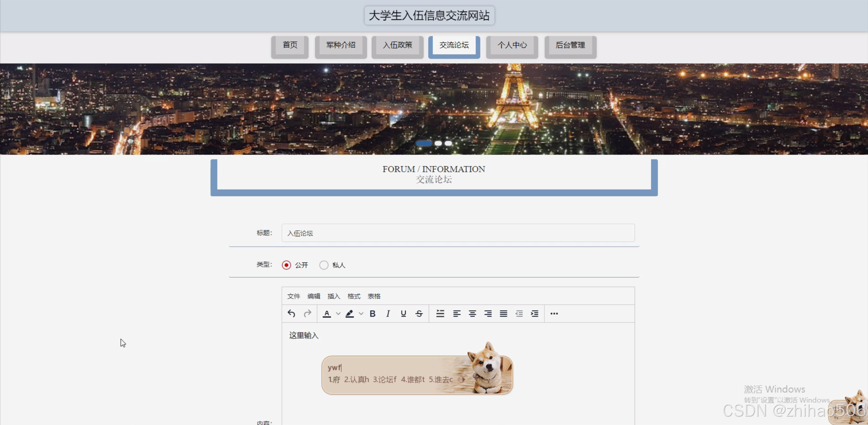Apply strikethrough formatting

419,313
